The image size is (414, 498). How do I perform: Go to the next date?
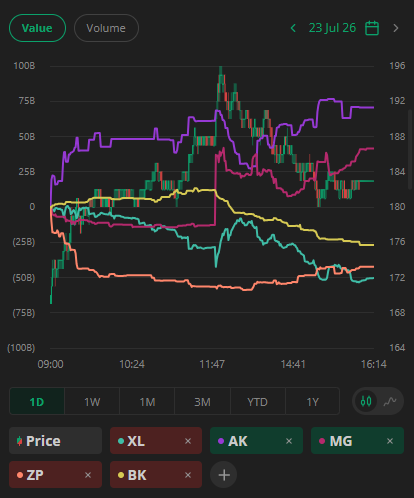coord(396,28)
